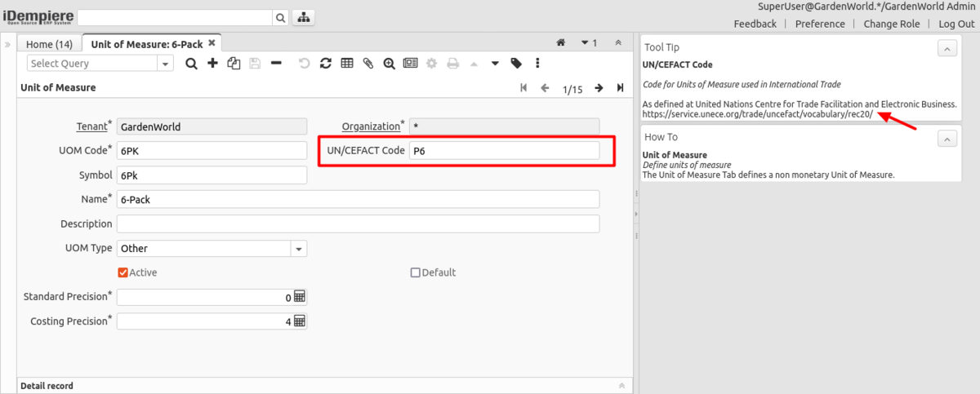This screenshot has width=980, height=394.
Task: Refresh the record with ReQuery icon
Action: [325, 63]
